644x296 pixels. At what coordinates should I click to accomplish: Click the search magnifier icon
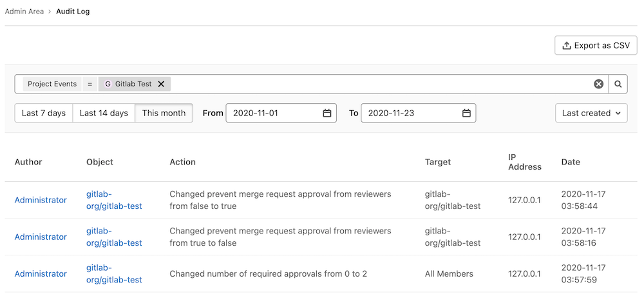pos(618,84)
